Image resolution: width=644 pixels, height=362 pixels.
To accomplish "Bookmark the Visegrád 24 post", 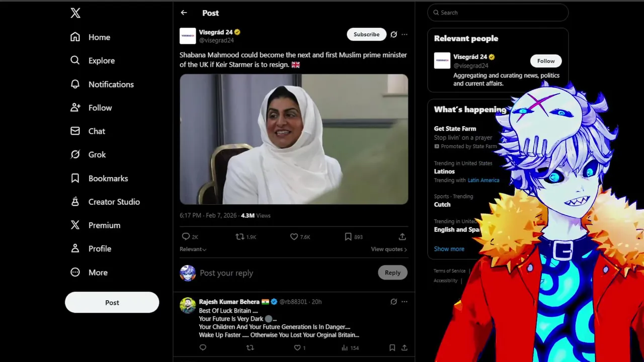I will [x=348, y=236].
